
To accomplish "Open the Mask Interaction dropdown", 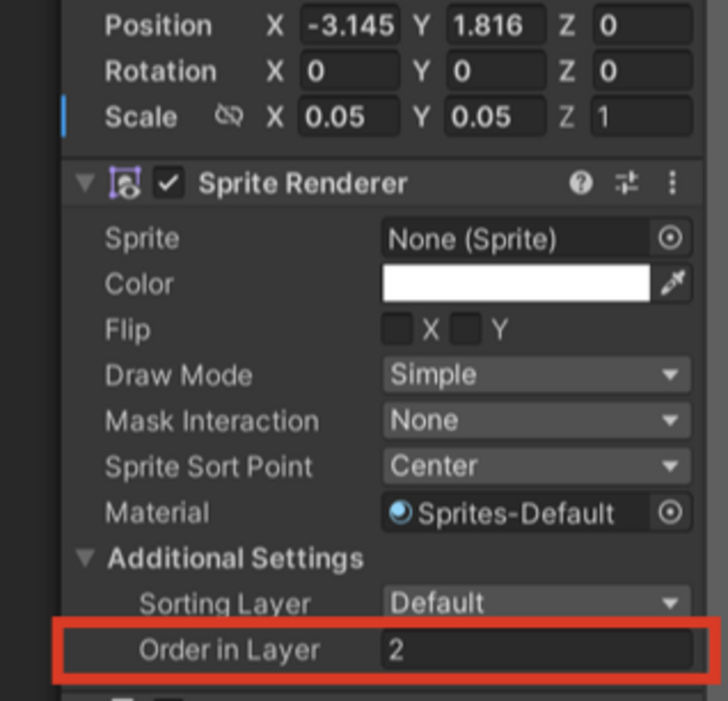I will 536,420.
